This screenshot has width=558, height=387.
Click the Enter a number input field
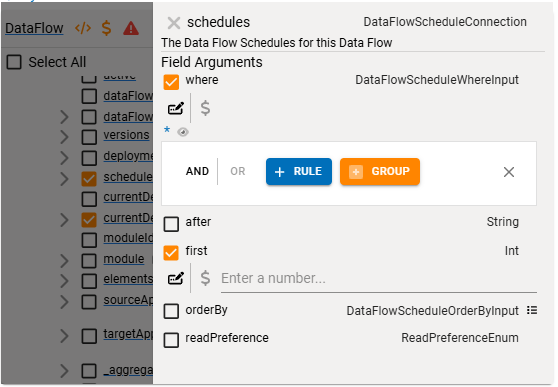tap(379, 278)
